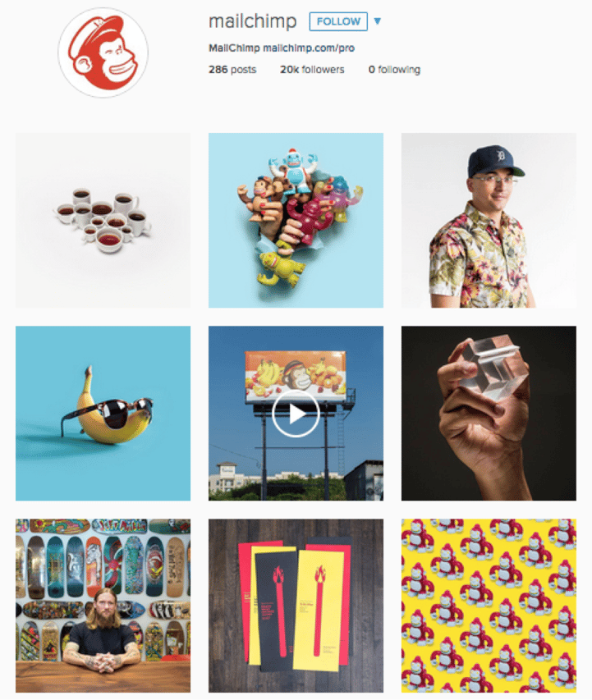The image size is (592, 700).
Task: Open the matchstick posters photo
Action: [296, 606]
